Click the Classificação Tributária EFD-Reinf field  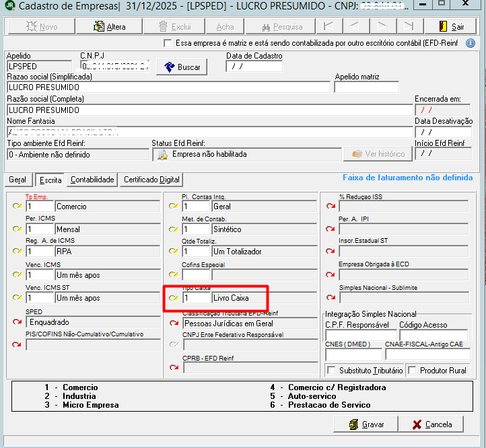(x=250, y=324)
